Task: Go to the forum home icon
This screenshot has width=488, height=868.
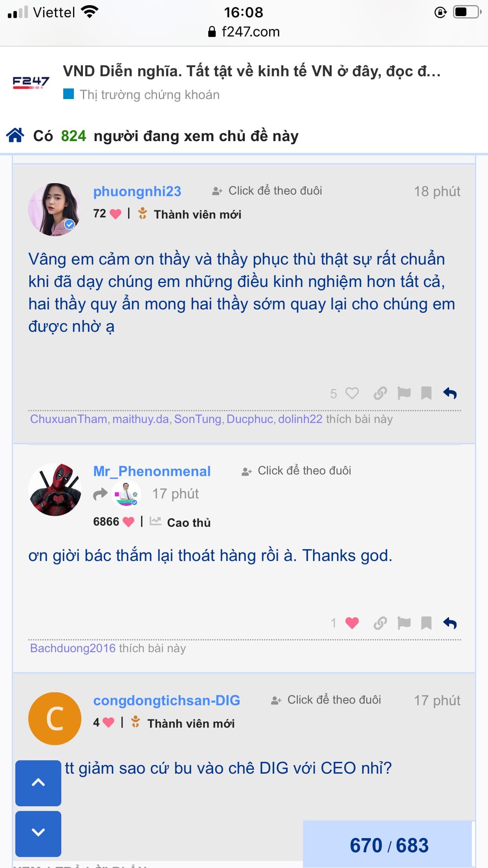Action: [15, 135]
